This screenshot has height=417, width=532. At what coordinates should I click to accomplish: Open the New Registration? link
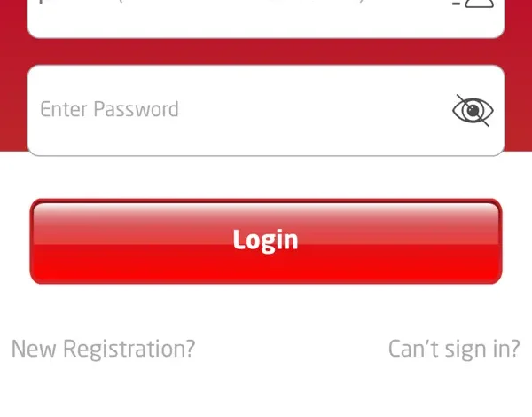(103, 349)
